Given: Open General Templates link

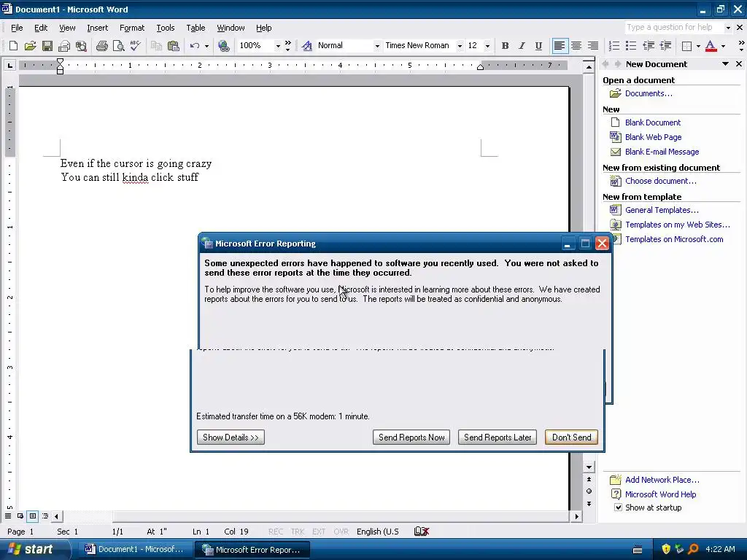Looking at the screenshot, I should [662, 210].
